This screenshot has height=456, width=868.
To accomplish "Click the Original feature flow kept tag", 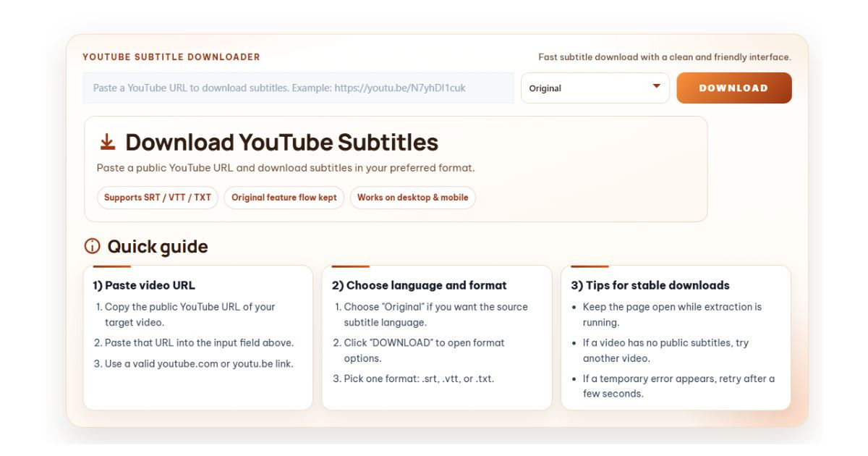I will 284,198.
